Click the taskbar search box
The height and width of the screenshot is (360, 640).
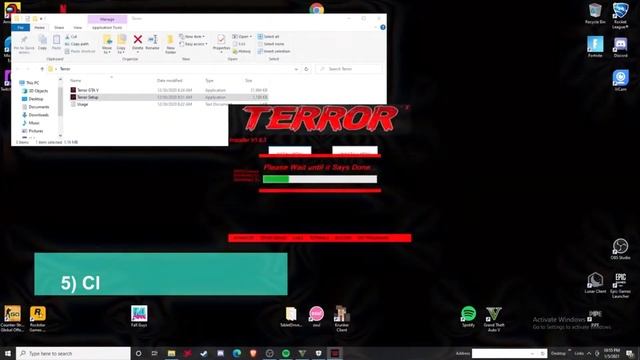(x=73, y=353)
